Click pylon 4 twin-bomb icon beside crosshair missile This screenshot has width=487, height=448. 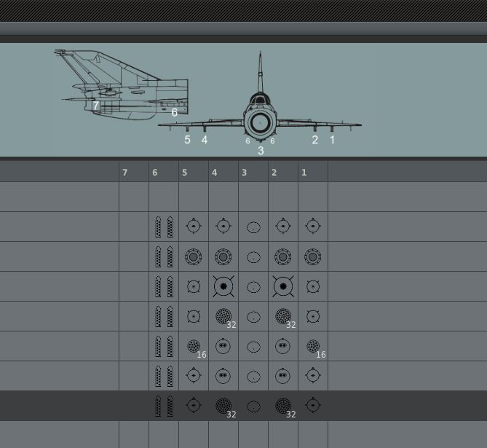pos(223,376)
